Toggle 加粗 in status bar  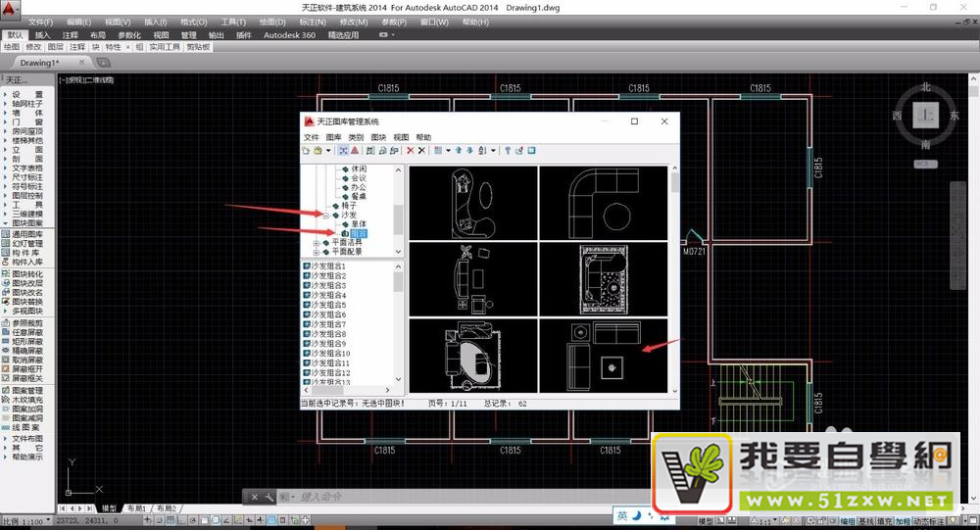point(902,520)
